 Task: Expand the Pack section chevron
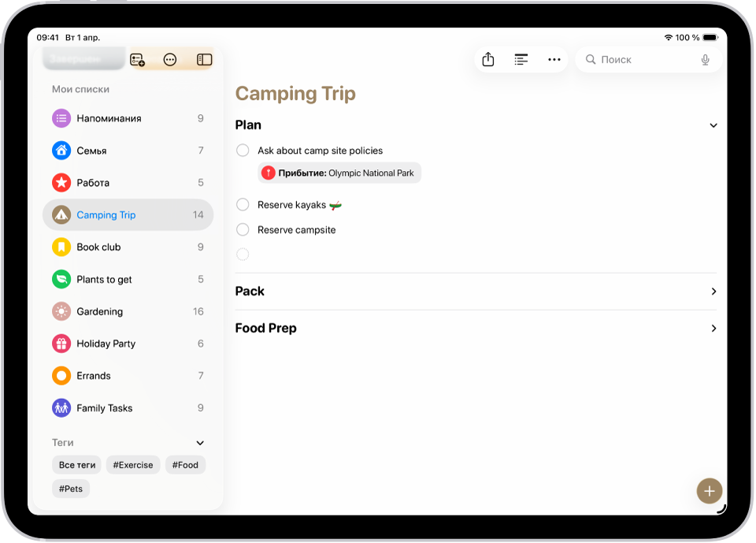713,291
